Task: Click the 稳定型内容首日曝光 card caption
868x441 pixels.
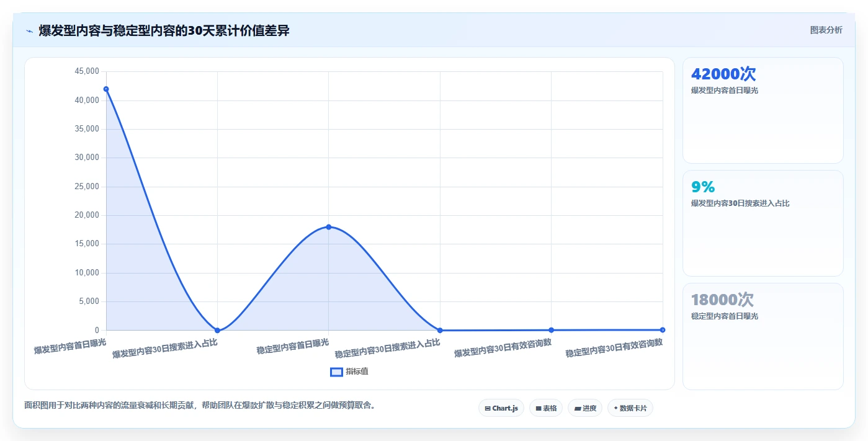Action: [x=725, y=316]
